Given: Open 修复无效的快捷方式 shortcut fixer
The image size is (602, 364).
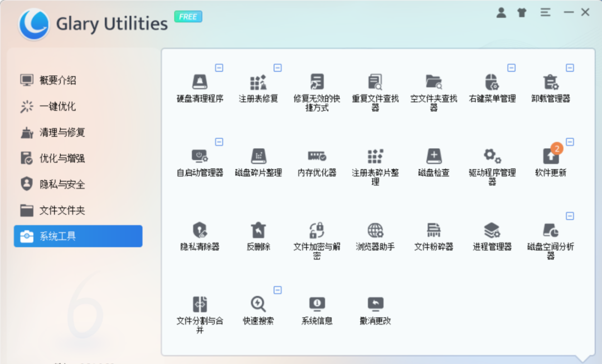Looking at the screenshot, I should [x=317, y=93].
